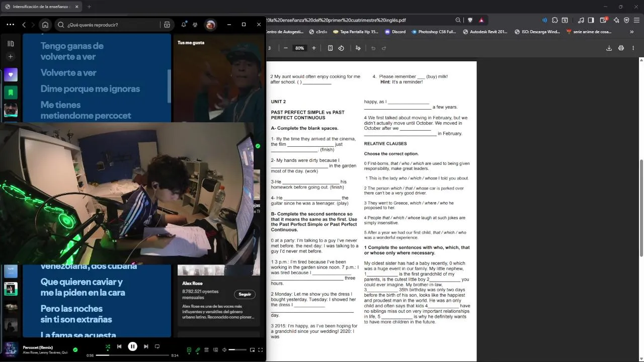Screen dimensions: 644x362
Task: Jump to lyric 'Dime porque me ignoras'
Action: click(x=90, y=88)
